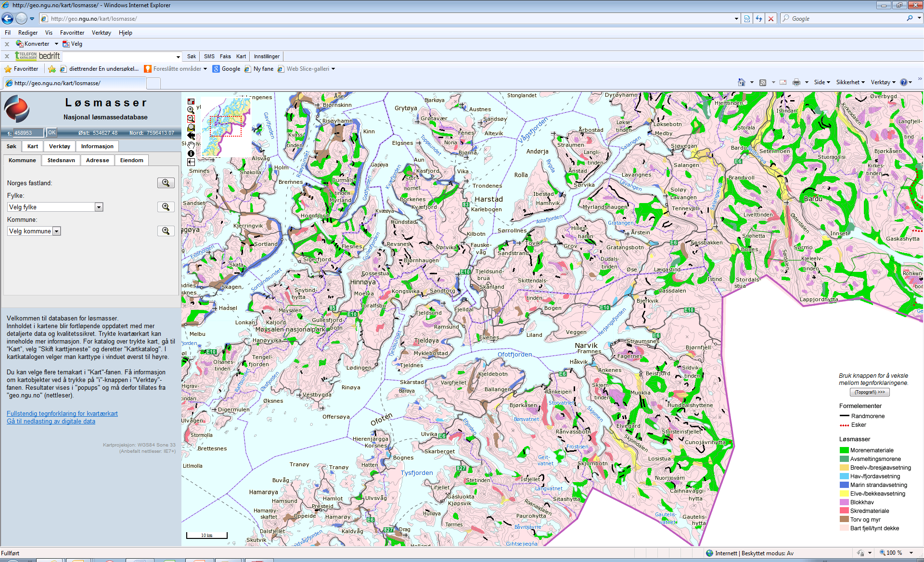The height and width of the screenshot is (562, 924).
Task: Click the Torv og myr brown swatch
Action: click(x=844, y=520)
